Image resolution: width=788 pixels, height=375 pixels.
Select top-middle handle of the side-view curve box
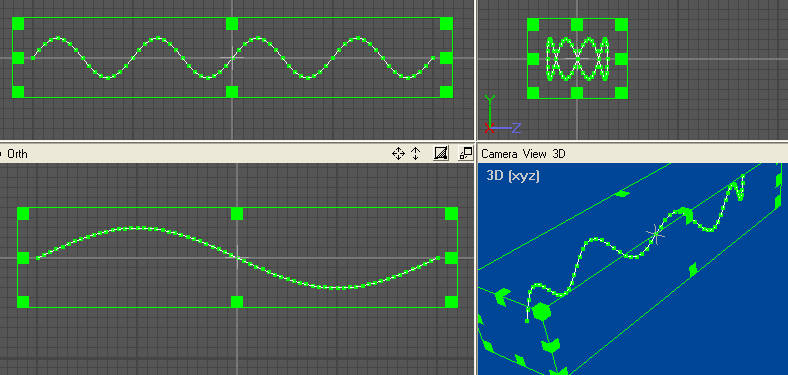(577, 24)
